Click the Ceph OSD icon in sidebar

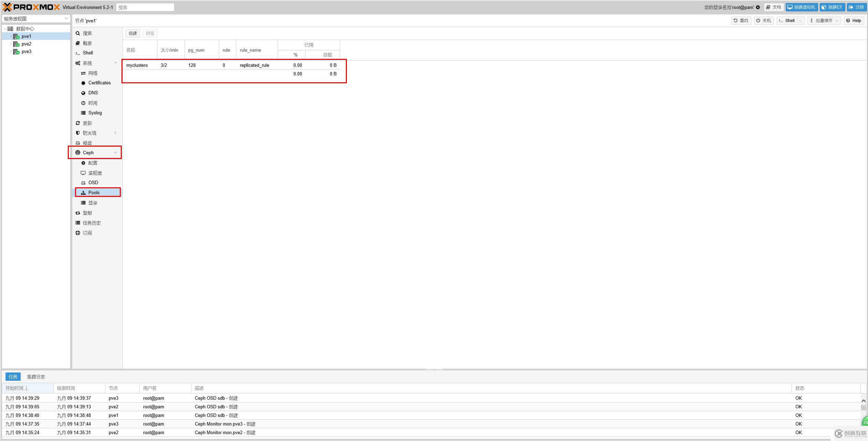click(93, 183)
